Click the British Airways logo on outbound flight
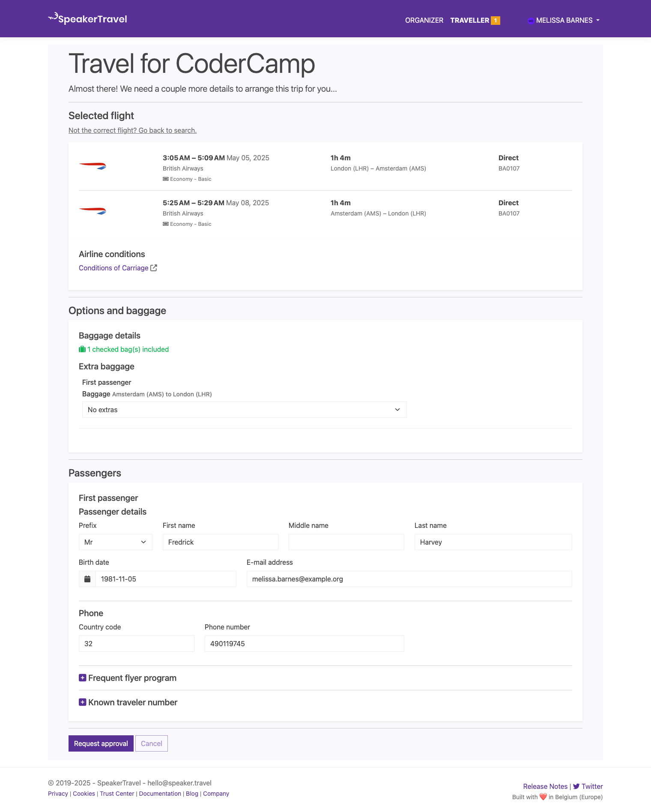 tap(93, 166)
